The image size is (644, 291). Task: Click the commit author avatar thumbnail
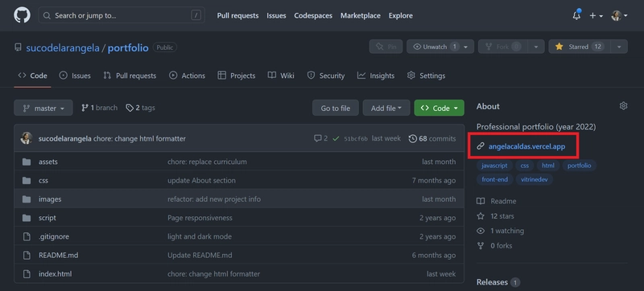coord(27,138)
